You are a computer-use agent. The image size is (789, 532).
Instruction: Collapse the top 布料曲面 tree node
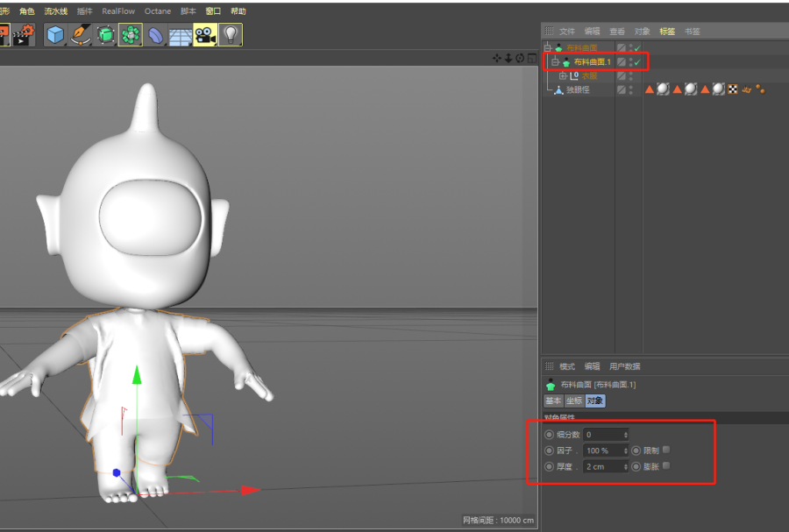tap(547, 47)
